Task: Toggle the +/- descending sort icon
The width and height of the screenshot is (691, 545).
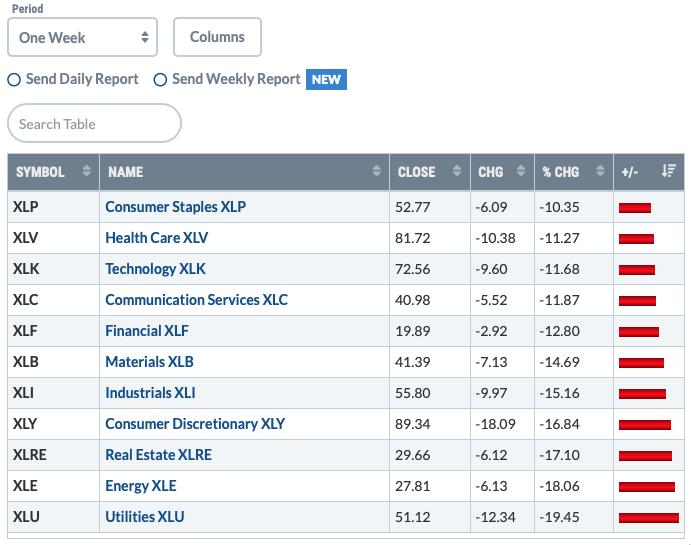Action: (x=669, y=171)
